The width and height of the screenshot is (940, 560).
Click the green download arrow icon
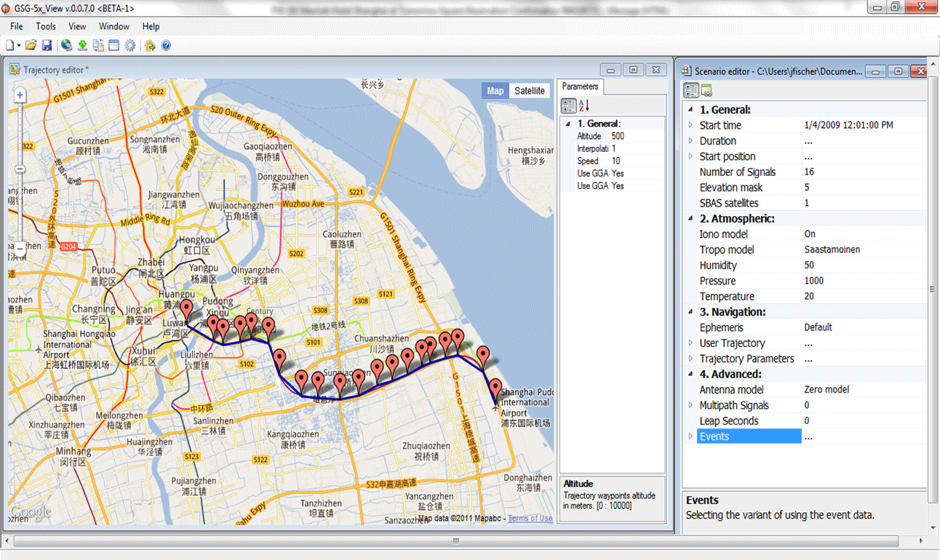[x=83, y=46]
